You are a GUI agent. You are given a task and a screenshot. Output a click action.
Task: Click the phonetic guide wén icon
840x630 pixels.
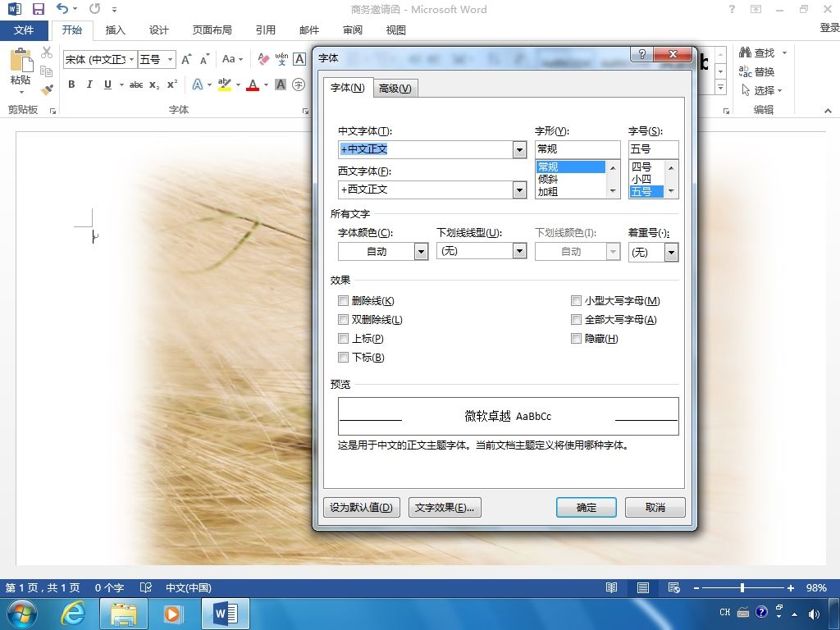(x=281, y=59)
